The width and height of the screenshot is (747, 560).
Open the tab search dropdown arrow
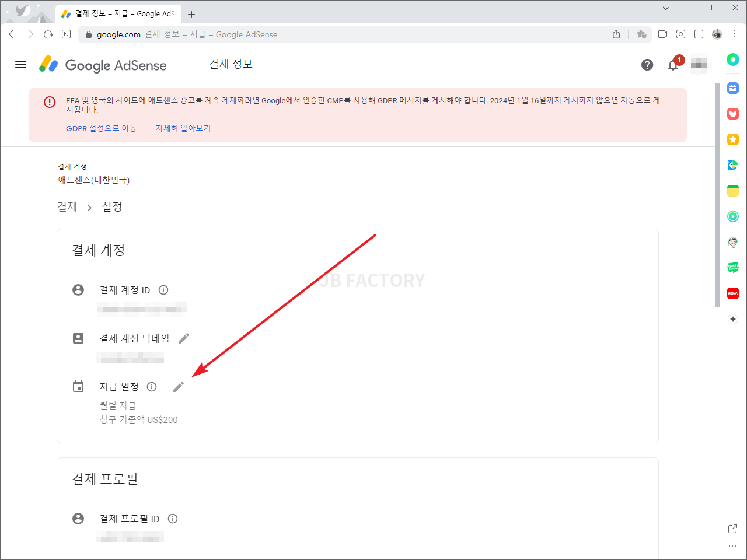click(666, 8)
